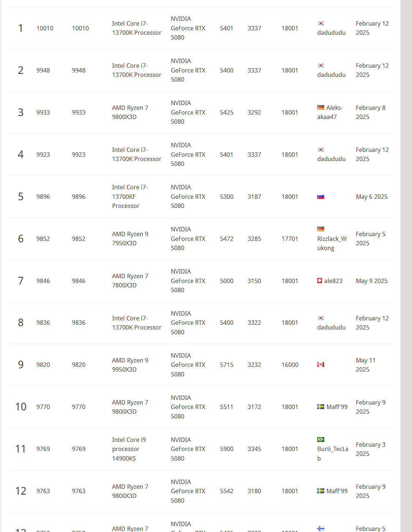Visit the ale823 user link

pyautogui.click(x=333, y=281)
